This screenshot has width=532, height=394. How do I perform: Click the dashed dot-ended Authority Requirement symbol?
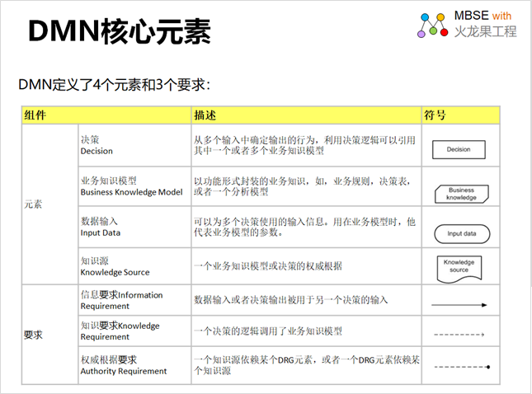(x=462, y=367)
